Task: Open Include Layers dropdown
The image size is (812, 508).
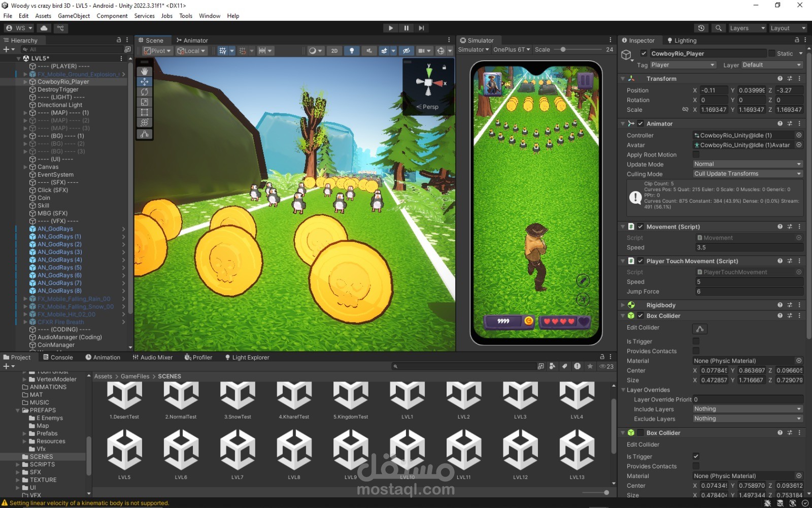Action: pos(748,409)
